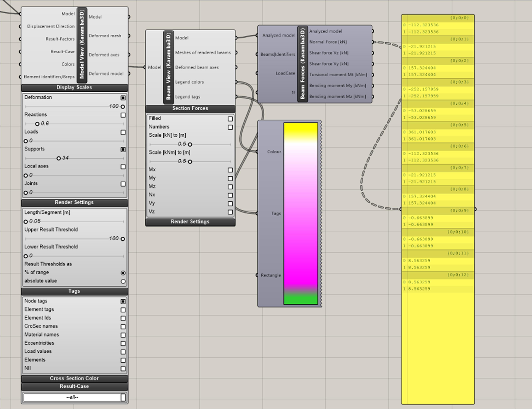This screenshot has width=532, height=409.
Task: Select the absolute value radio button
Action: [123, 281]
